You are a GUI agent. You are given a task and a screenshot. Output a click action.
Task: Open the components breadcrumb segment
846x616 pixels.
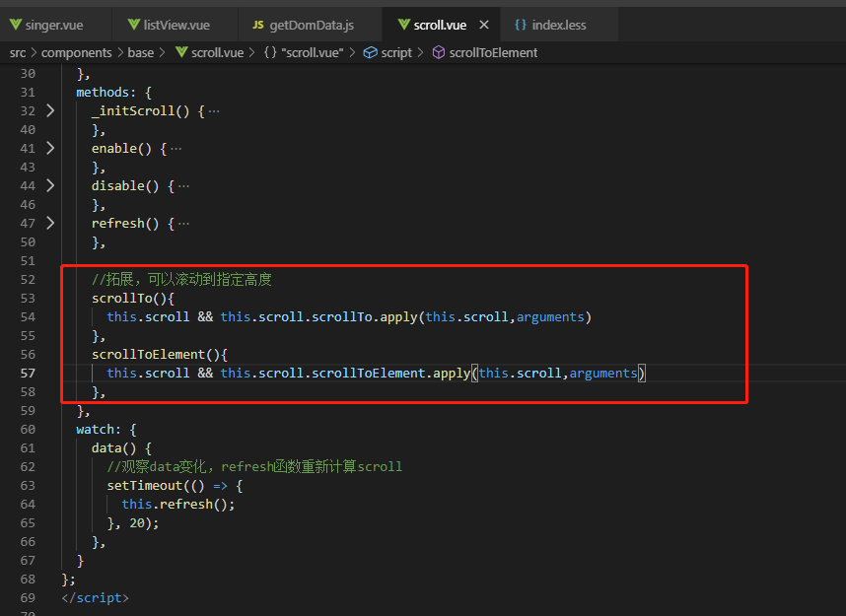77,52
